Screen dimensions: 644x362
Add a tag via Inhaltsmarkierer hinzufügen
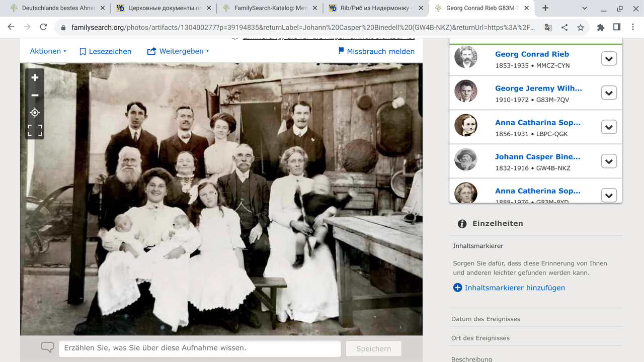(x=509, y=288)
